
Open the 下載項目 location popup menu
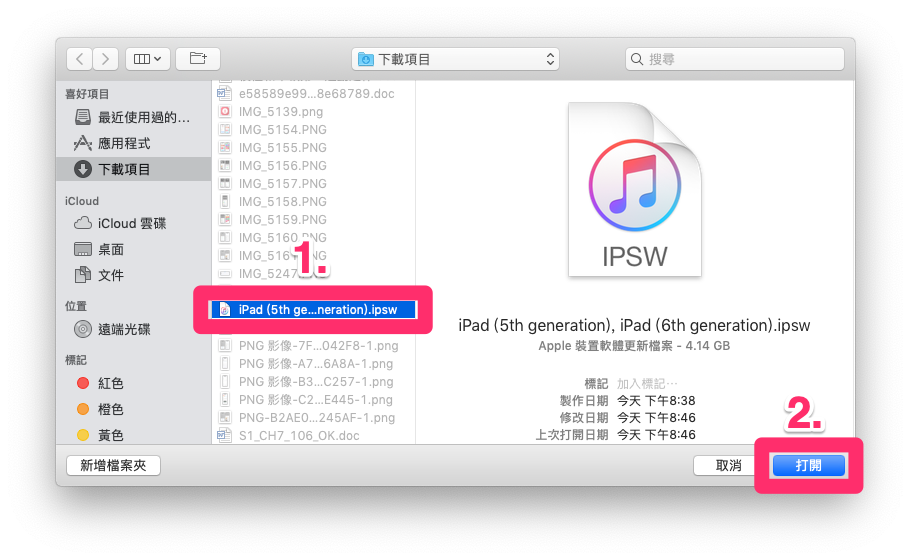point(456,59)
